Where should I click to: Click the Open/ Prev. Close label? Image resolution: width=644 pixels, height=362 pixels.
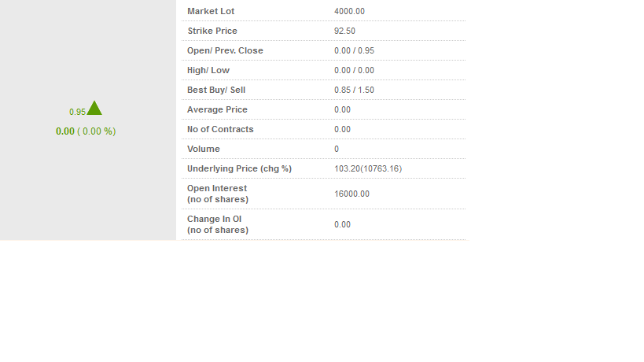(225, 50)
